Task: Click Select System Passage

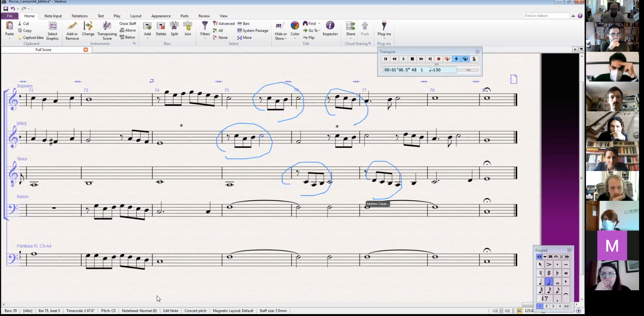Action: (x=253, y=30)
